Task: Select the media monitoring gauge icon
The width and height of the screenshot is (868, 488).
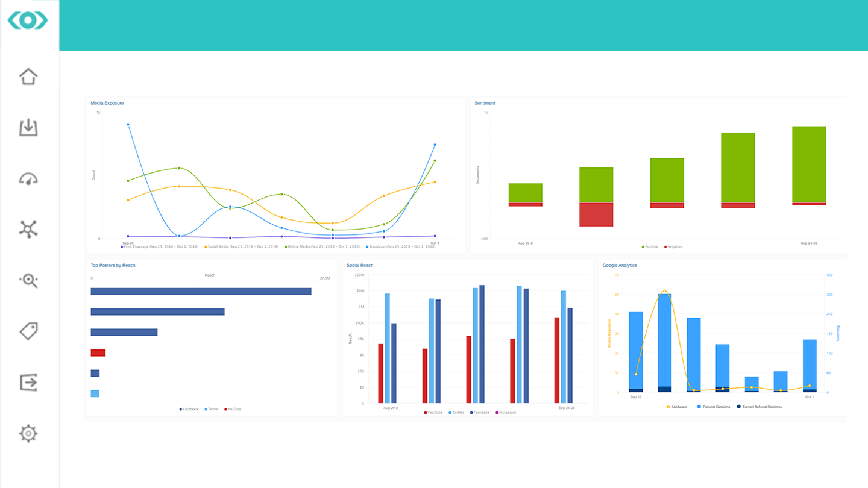Action: [28, 178]
